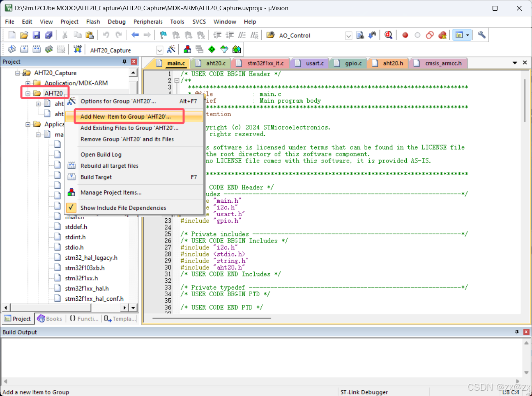This screenshot has height=396, width=532.
Task: Open the AHT20_Capture target dropdown
Action: point(159,50)
